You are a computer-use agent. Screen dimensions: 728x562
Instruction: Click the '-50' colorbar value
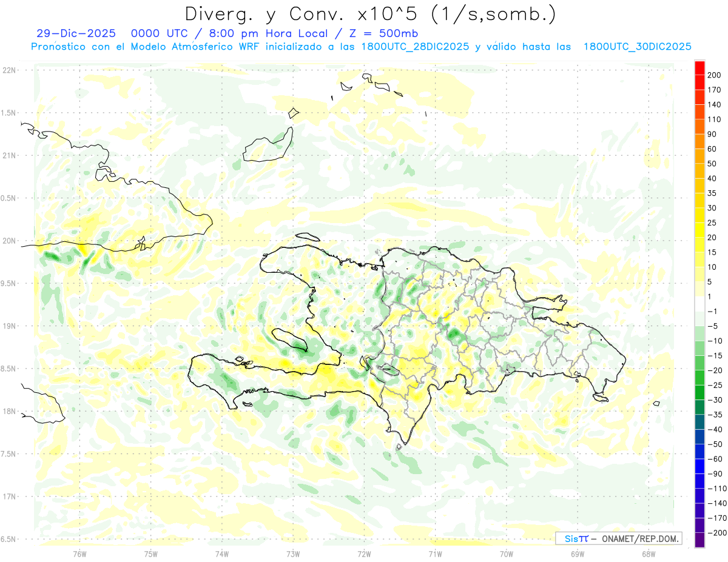715,444
